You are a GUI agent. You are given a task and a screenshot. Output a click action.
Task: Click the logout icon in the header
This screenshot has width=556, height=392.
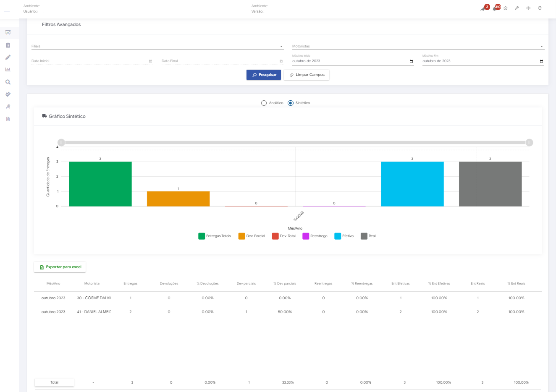click(x=540, y=8)
